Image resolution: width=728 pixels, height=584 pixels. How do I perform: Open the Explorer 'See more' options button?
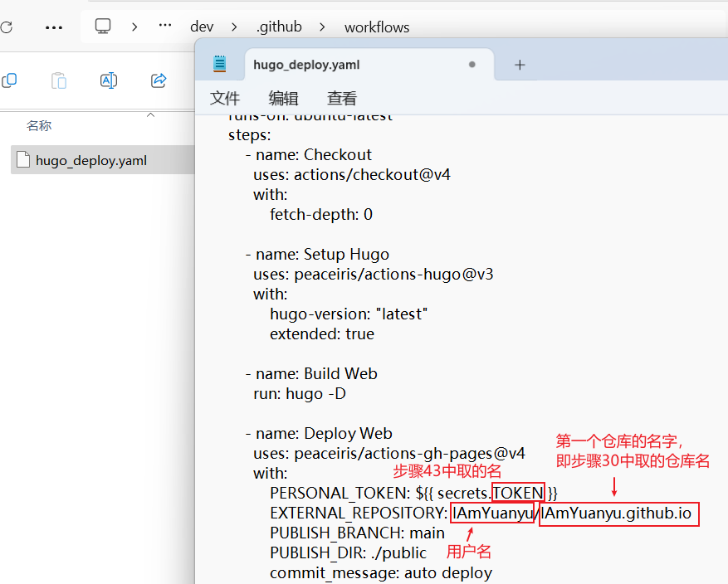click(54, 27)
